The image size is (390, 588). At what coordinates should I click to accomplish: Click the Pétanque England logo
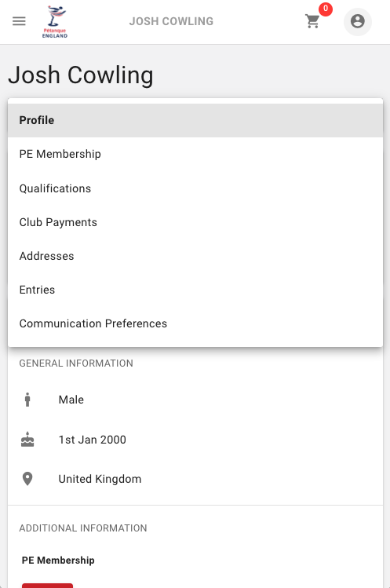55,22
